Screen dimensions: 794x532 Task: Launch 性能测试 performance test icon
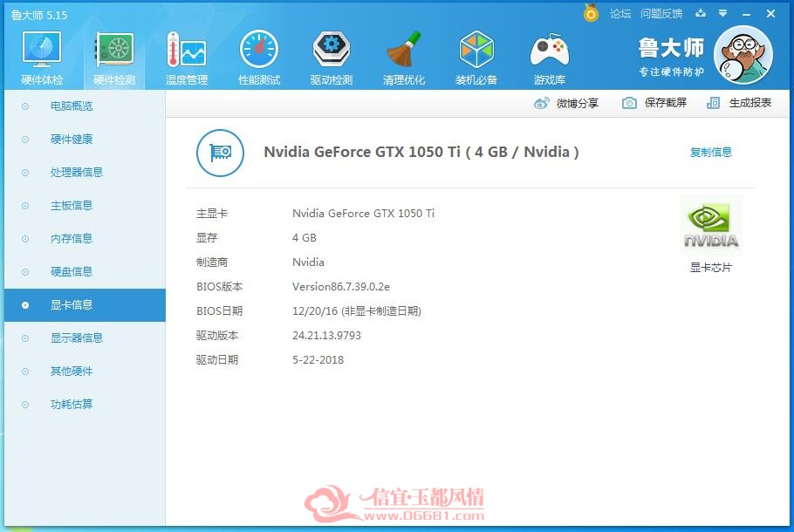259,50
